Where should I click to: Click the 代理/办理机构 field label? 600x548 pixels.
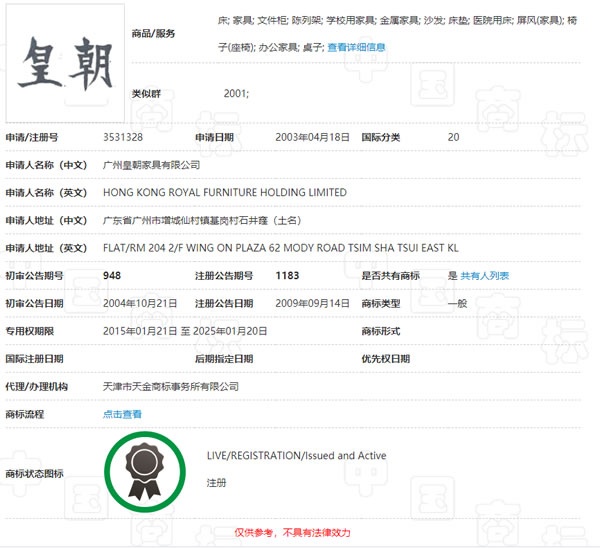pyautogui.click(x=36, y=387)
